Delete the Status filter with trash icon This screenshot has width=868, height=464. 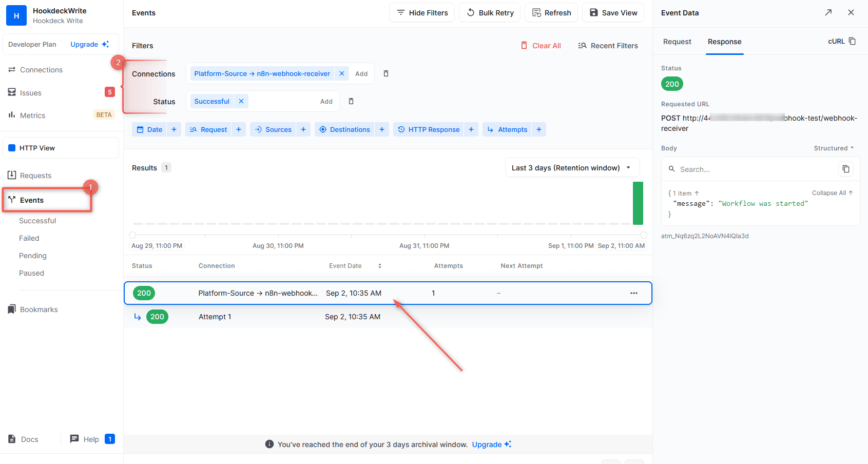pos(351,102)
